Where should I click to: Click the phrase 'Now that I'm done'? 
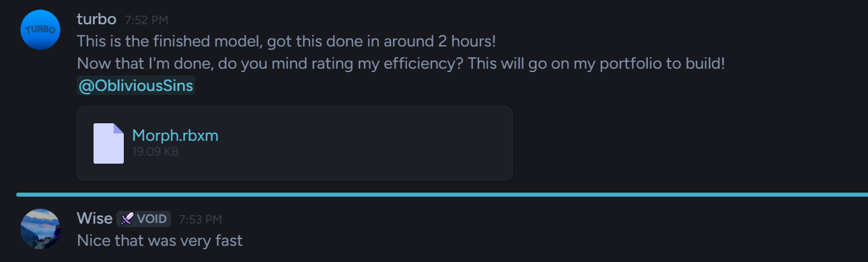click(x=138, y=64)
